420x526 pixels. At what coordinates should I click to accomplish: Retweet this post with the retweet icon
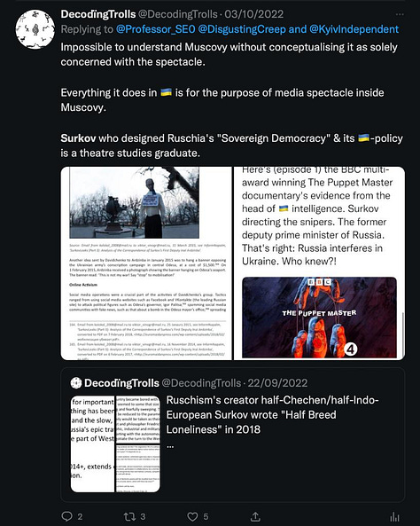[129, 516]
